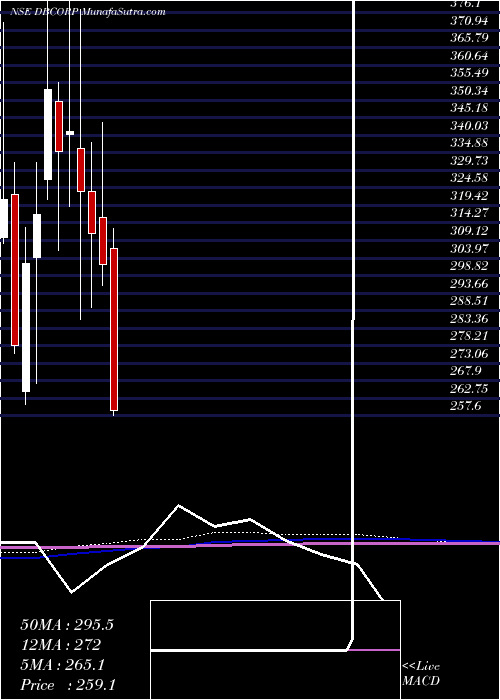This screenshot has height=700, width=500.
Task: Select the last long red candlestick body
Action: click(114, 329)
